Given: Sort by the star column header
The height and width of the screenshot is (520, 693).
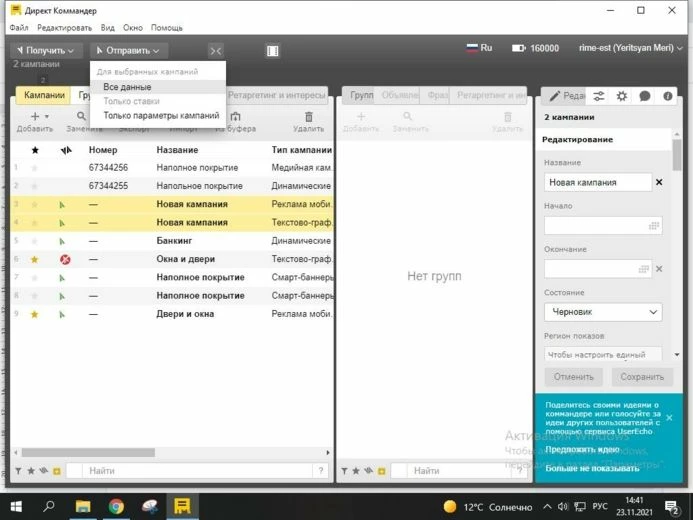Looking at the screenshot, I should pyautogui.click(x=35, y=150).
